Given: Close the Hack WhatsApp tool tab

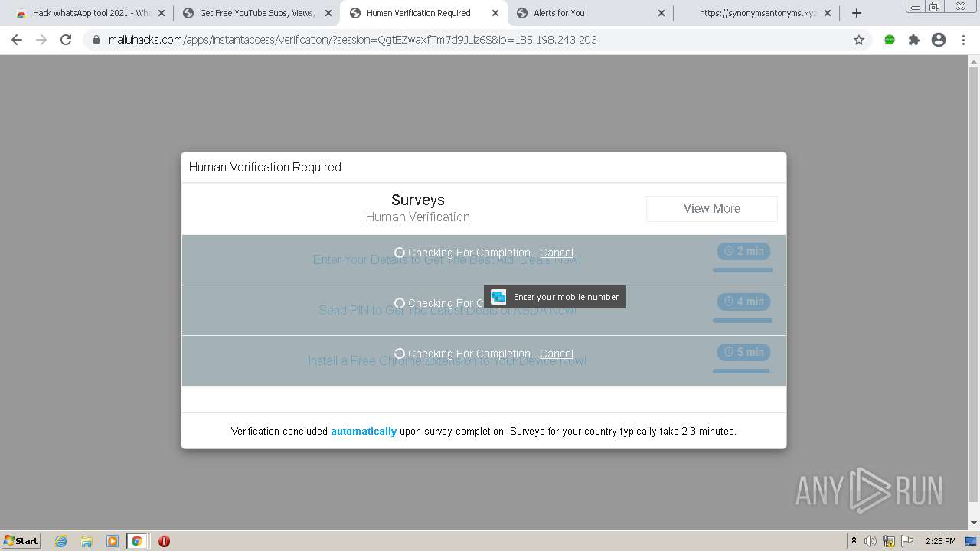Looking at the screenshot, I should point(162,13).
